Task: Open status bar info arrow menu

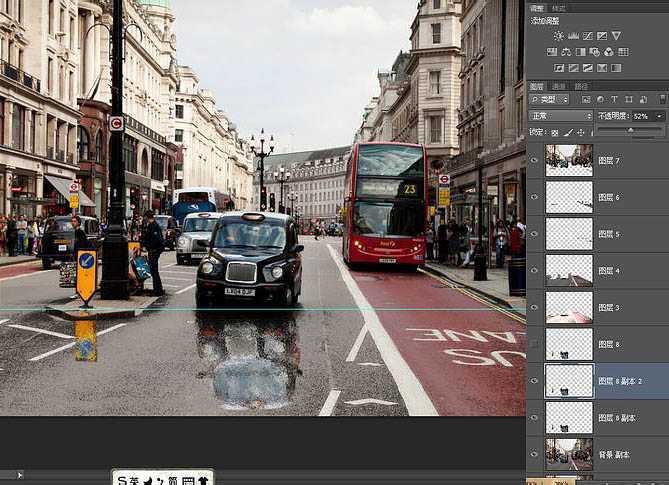Action: click(19, 474)
